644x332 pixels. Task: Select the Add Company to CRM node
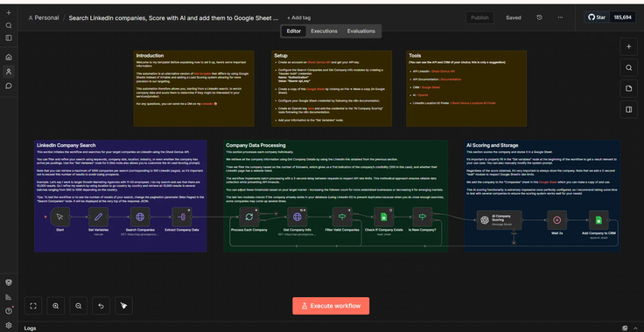pyautogui.click(x=598, y=220)
